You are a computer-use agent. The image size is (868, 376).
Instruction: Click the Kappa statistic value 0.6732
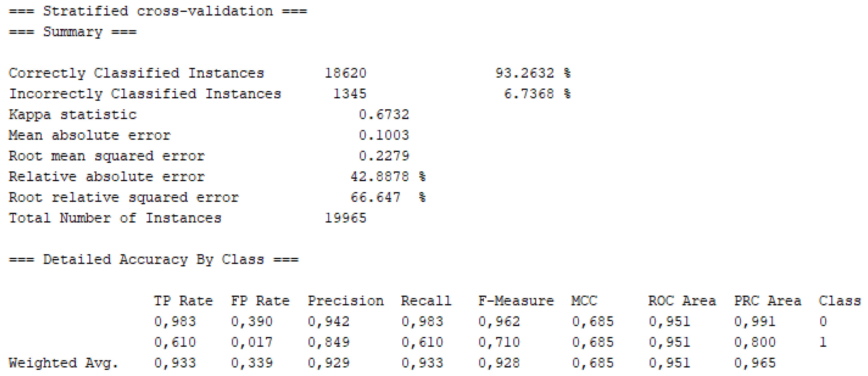(383, 114)
